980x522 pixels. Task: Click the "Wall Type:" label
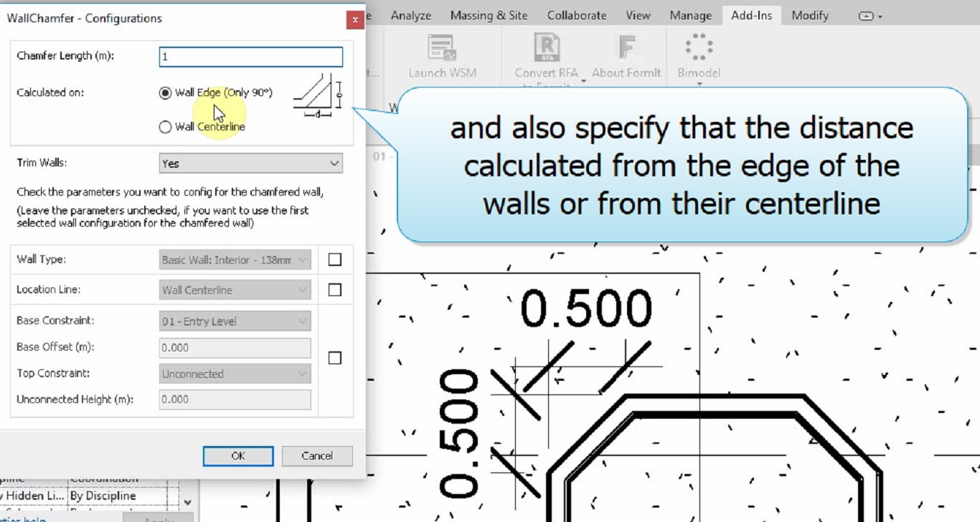coord(41,259)
